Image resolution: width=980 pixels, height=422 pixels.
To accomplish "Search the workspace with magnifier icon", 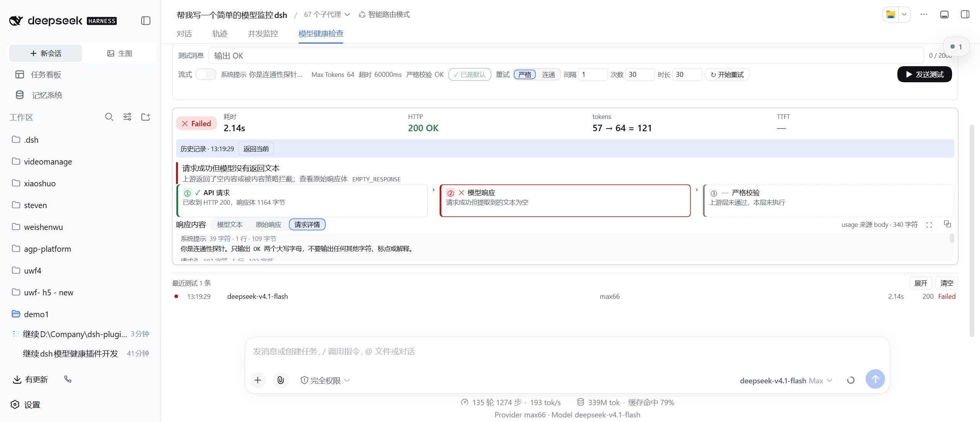I will click(x=109, y=117).
